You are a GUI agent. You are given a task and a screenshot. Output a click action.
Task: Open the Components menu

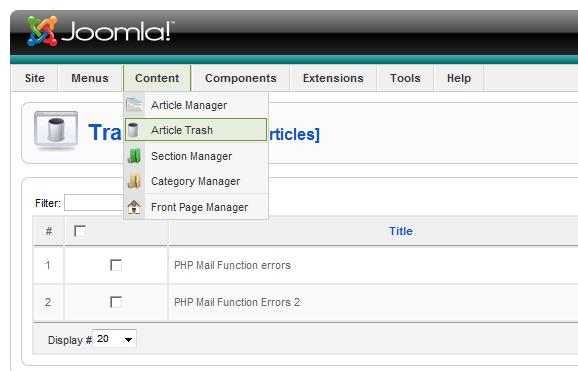(x=241, y=78)
